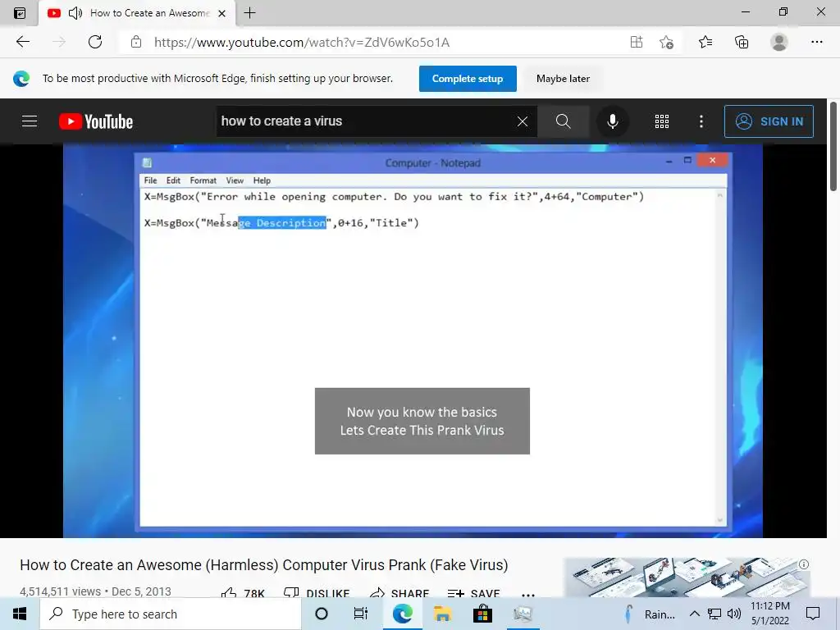This screenshot has height=630, width=840.
Task: Go back to previous page in Edge
Action: point(22,42)
